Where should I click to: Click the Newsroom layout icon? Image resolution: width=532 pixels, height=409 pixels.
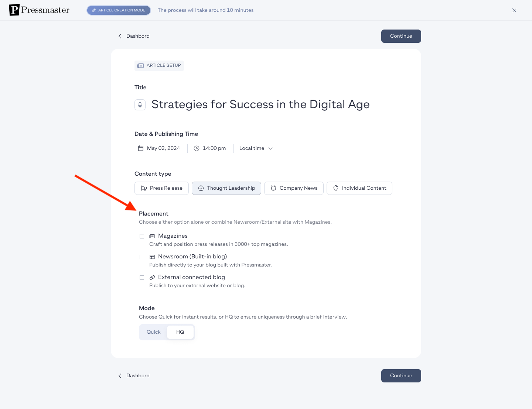point(152,257)
